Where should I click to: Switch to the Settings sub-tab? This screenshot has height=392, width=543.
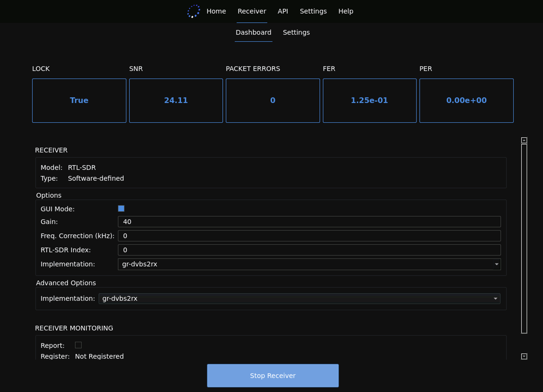tap(296, 32)
